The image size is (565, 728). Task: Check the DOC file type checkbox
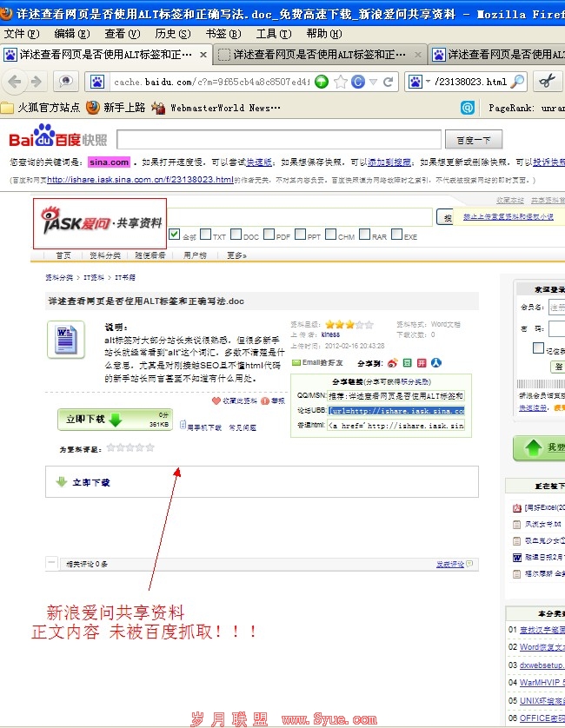[x=236, y=235]
